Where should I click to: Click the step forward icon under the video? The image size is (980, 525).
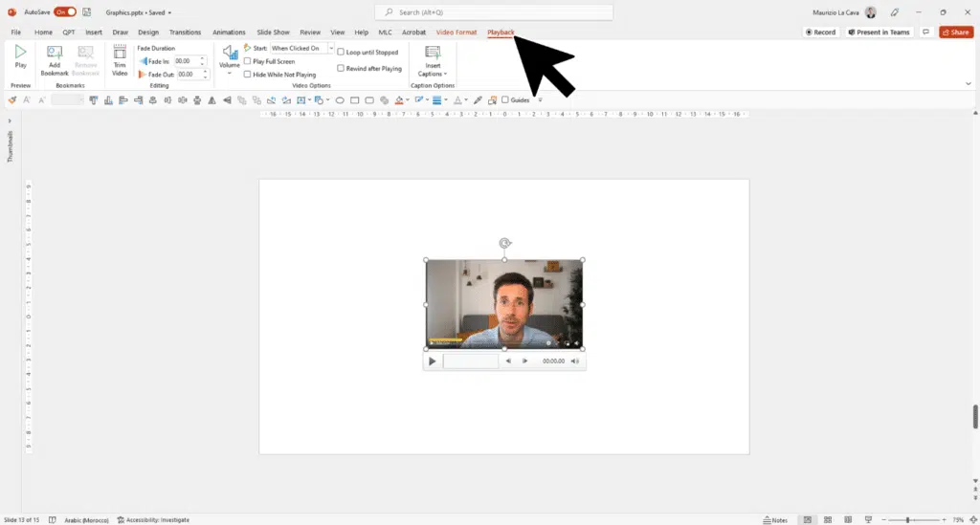tap(524, 361)
